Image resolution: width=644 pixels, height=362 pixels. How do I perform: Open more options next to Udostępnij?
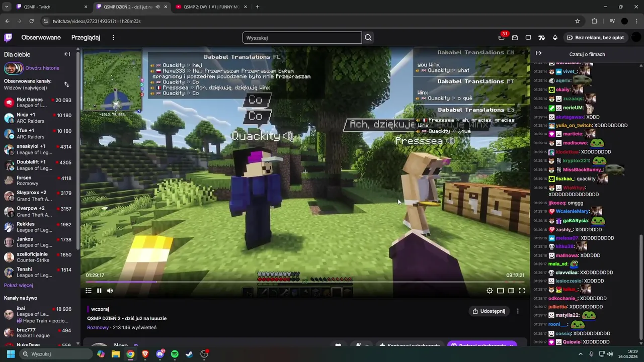[x=518, y=311]
